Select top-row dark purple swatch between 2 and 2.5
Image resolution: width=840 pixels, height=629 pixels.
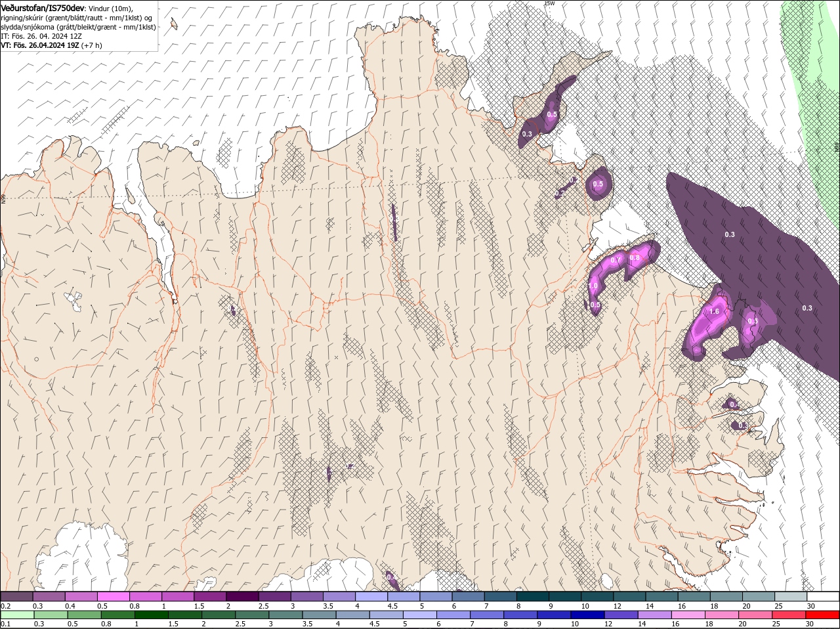(242, 596)
